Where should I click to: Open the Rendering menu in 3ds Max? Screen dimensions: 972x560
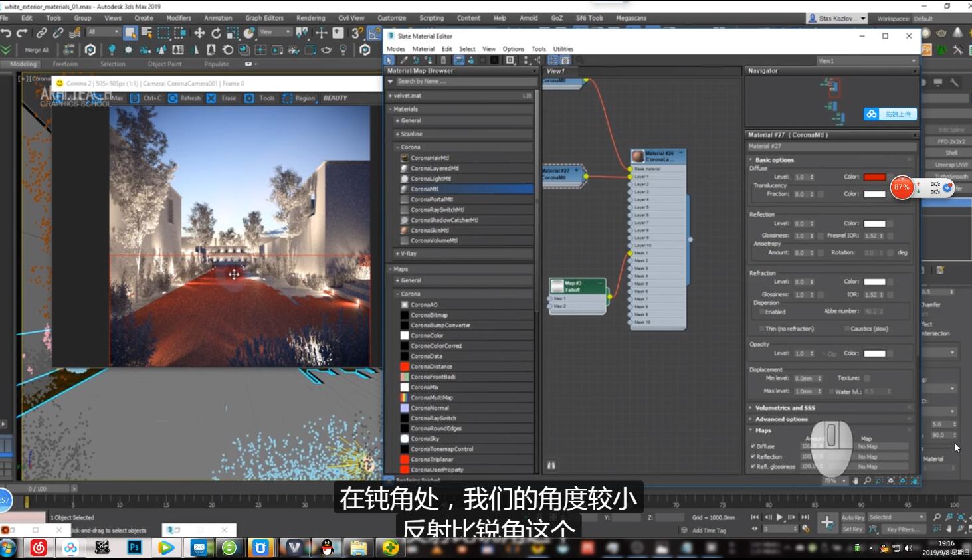point(311,18)
